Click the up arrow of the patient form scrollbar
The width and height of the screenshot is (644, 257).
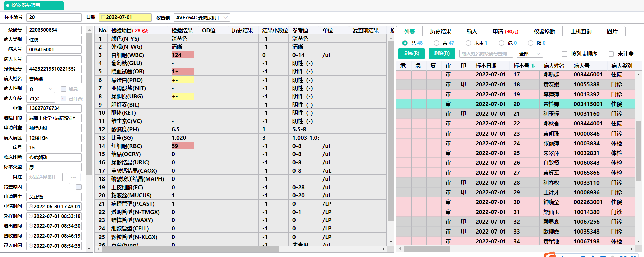89,30
